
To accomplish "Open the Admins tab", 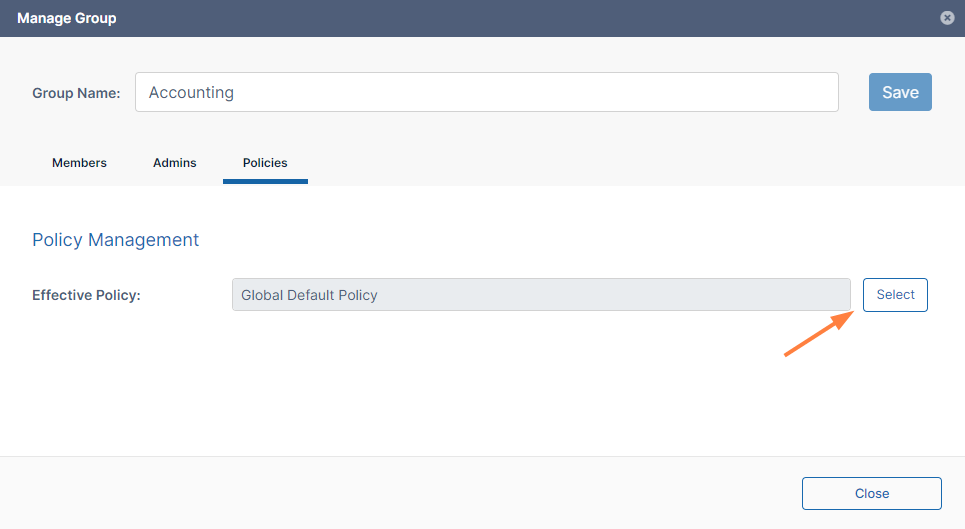I will 175,162.
